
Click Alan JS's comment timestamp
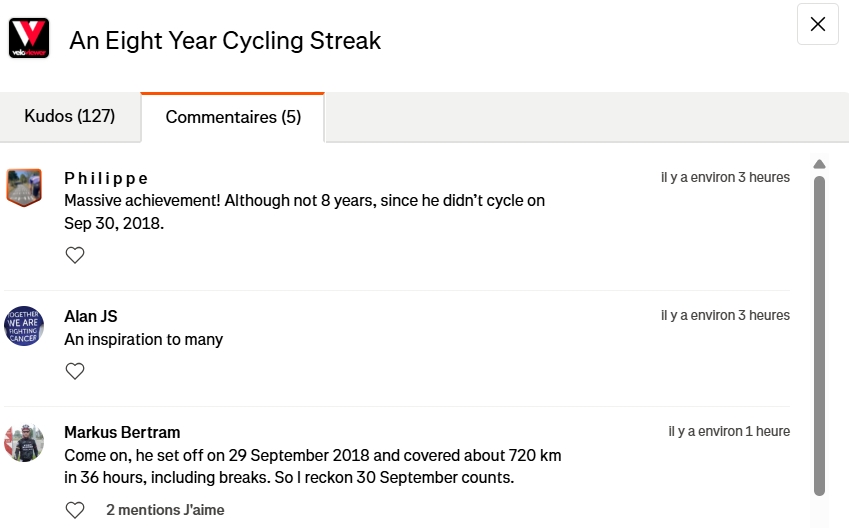click(725, 315)
